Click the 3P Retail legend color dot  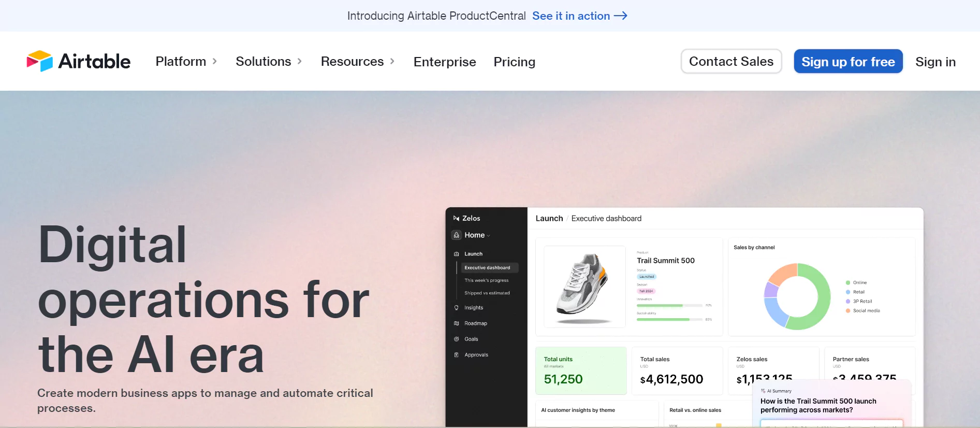pos(848,302)
